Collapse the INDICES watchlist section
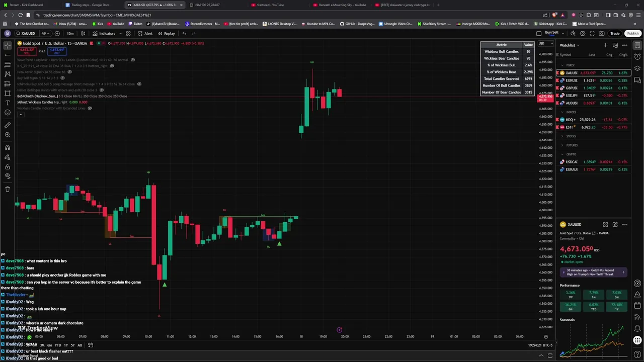The image size is (644, 362). 562,112
